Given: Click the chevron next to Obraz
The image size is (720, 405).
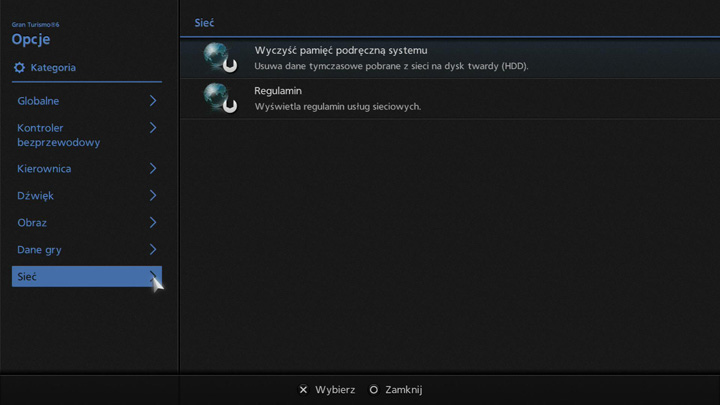Looking at the screenshot, I should [x=153, y=223].
